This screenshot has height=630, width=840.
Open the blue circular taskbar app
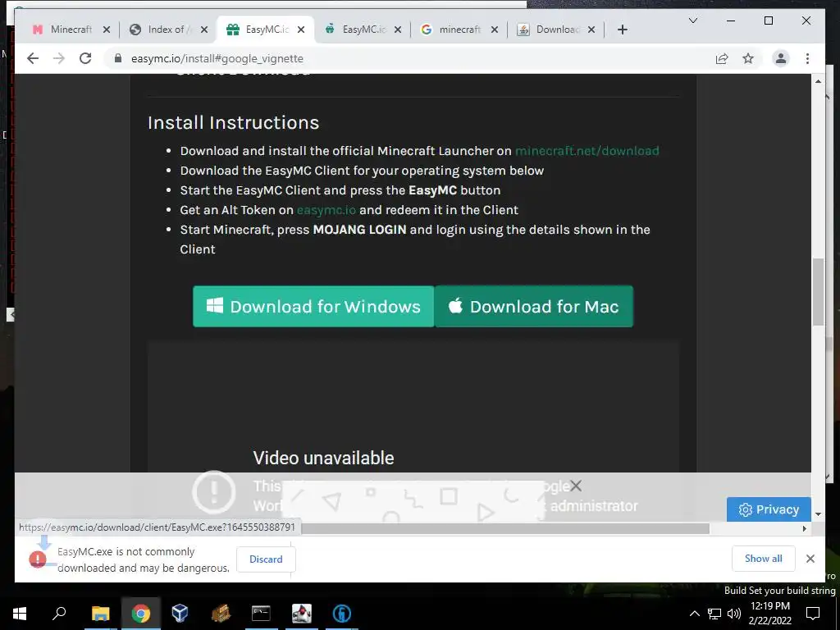tap(342, 614)
